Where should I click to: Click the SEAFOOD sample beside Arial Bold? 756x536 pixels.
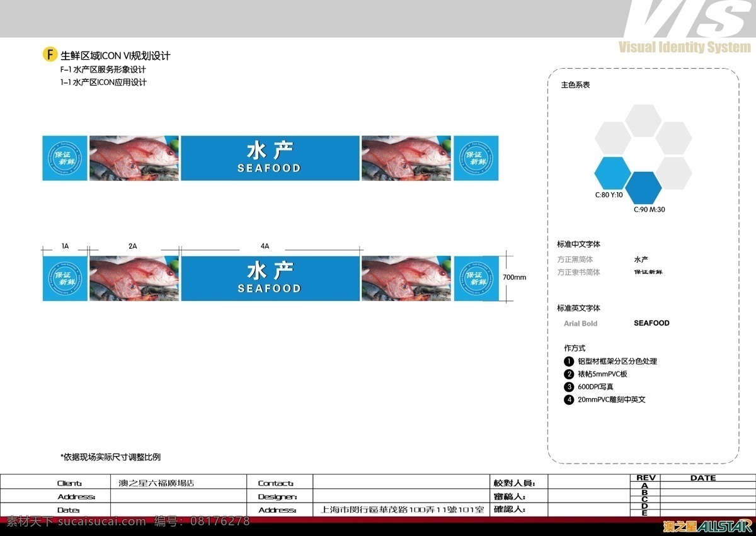coord(651,323)
